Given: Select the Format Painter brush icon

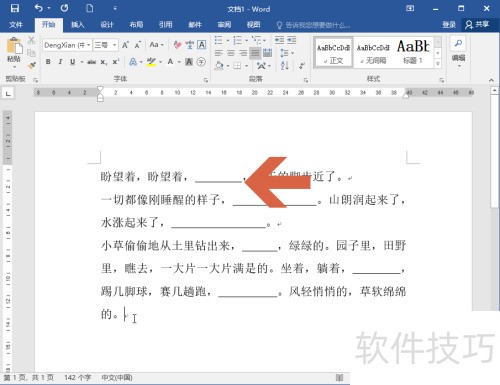Looking at the screenshot, I should (32, 65).
